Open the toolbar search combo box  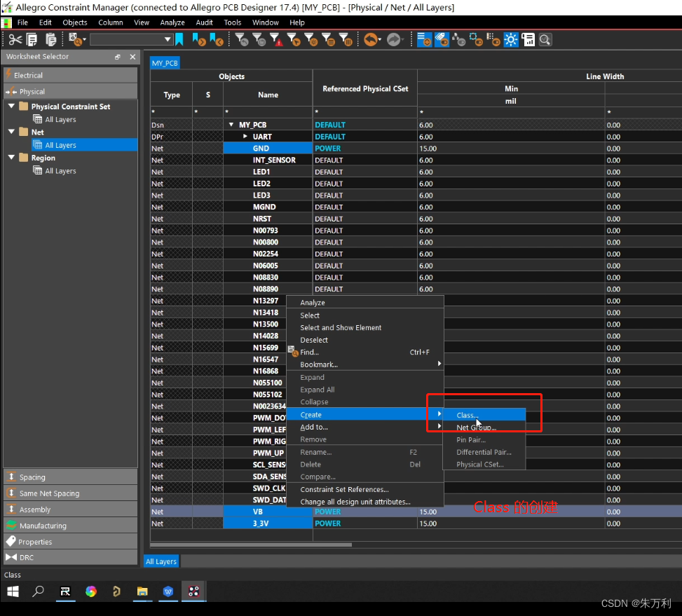(x=130, y=40)
